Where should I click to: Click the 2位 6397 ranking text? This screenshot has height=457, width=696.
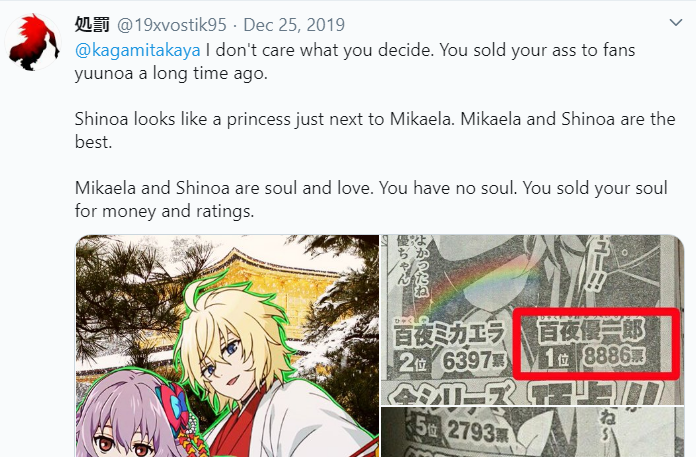451,362
